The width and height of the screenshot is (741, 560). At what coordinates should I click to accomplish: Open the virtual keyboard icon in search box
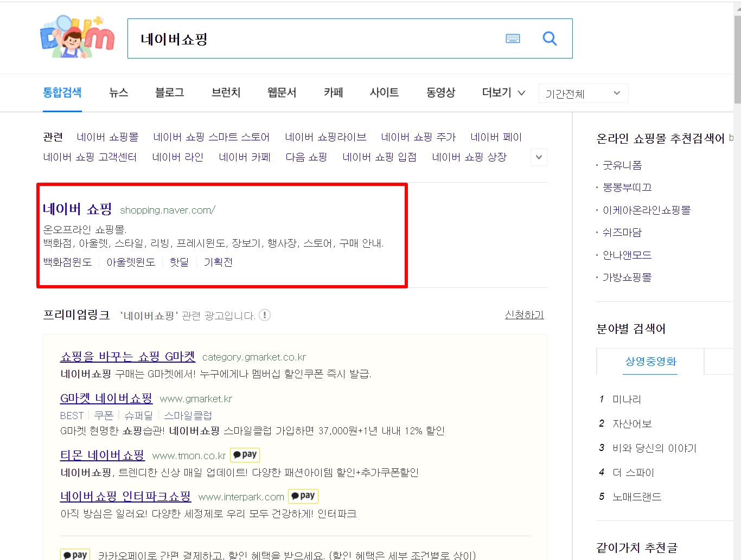[513, 38]
